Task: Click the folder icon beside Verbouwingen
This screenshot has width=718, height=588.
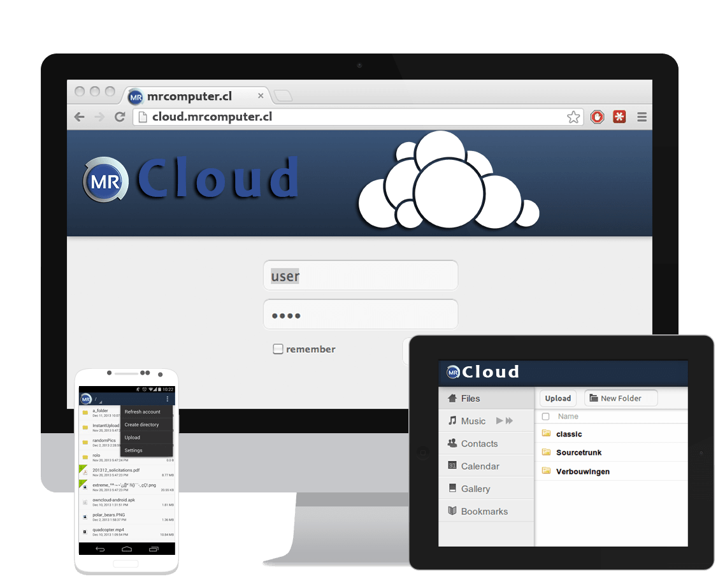Action: tap(546, 470)
